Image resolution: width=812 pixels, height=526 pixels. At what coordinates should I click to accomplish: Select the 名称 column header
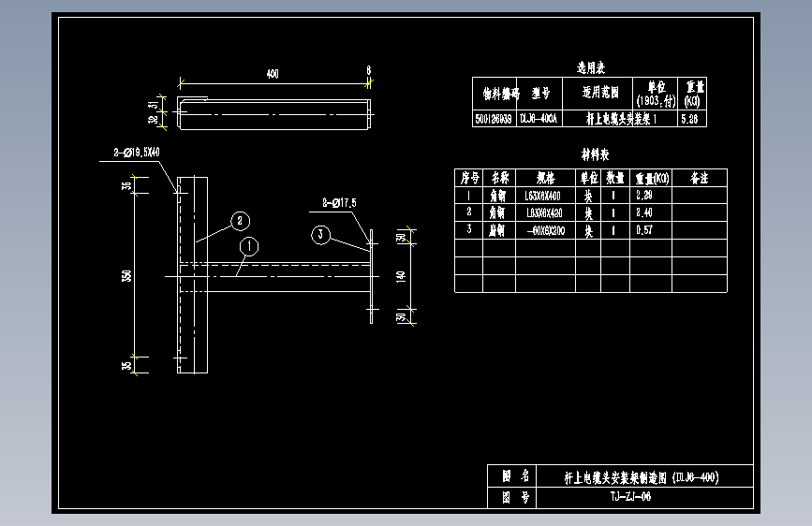click(500, 178)
